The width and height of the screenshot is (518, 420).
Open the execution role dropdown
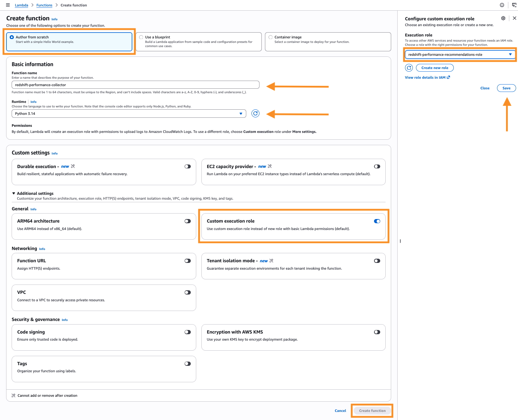(x=460, y=55)
